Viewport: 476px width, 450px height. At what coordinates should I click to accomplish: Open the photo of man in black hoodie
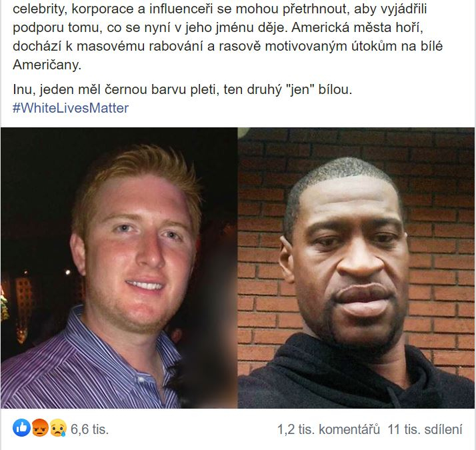[x=356, y=268]
